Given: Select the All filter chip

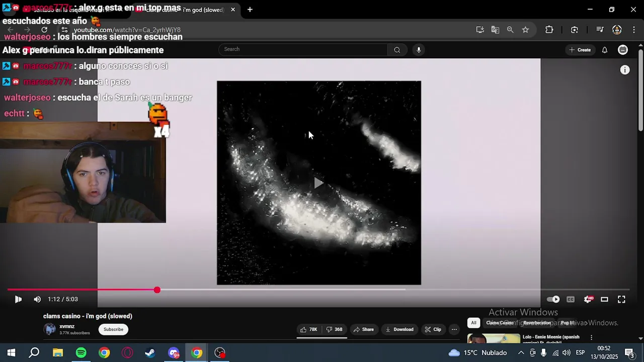Looking at the screenshot, I should 473,323.
